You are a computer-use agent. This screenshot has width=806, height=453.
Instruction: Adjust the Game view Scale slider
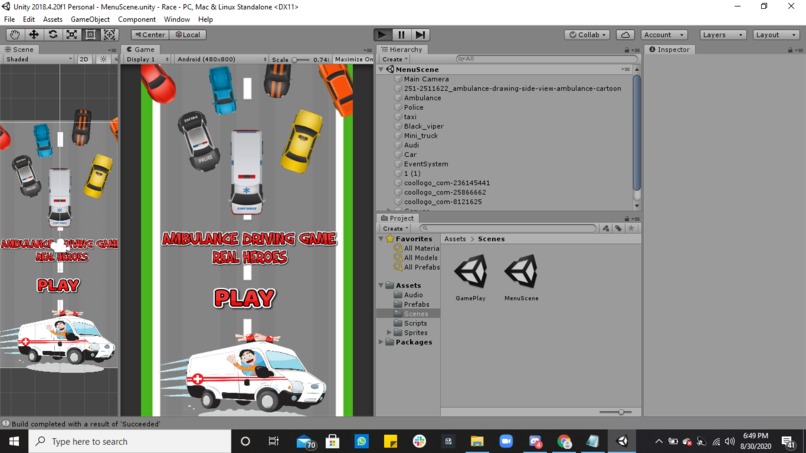301,60
